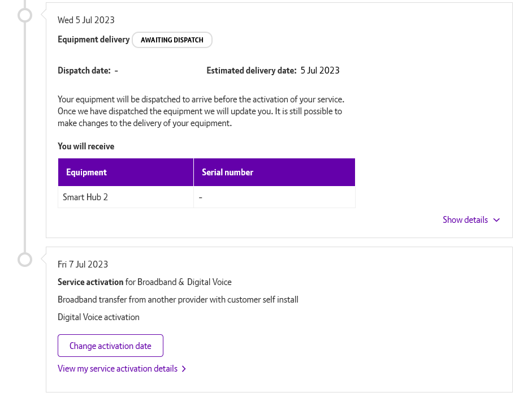Click the estimated delivery date 5 Jul 2023

(x=319, y=70)
